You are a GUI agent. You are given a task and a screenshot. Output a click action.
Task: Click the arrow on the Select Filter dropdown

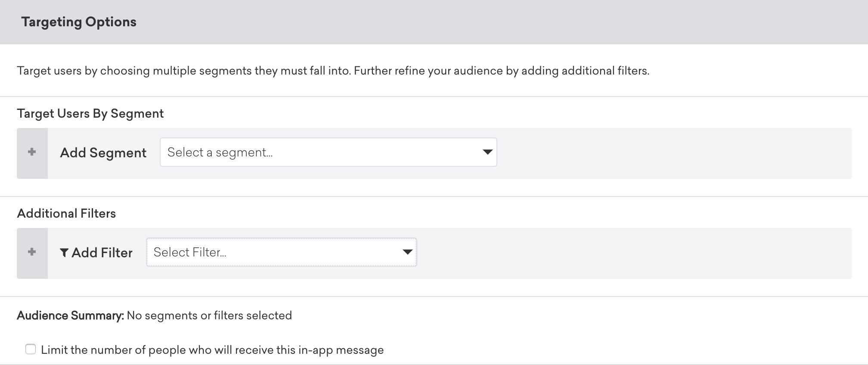point(407,252)
